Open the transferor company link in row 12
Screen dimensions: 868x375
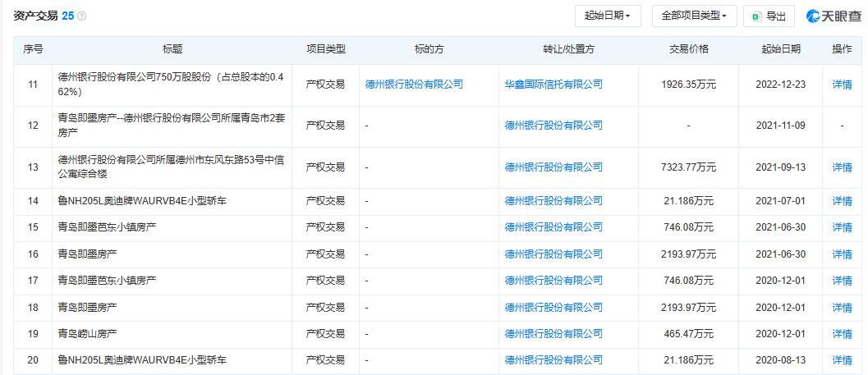click(x=553, y=126)
